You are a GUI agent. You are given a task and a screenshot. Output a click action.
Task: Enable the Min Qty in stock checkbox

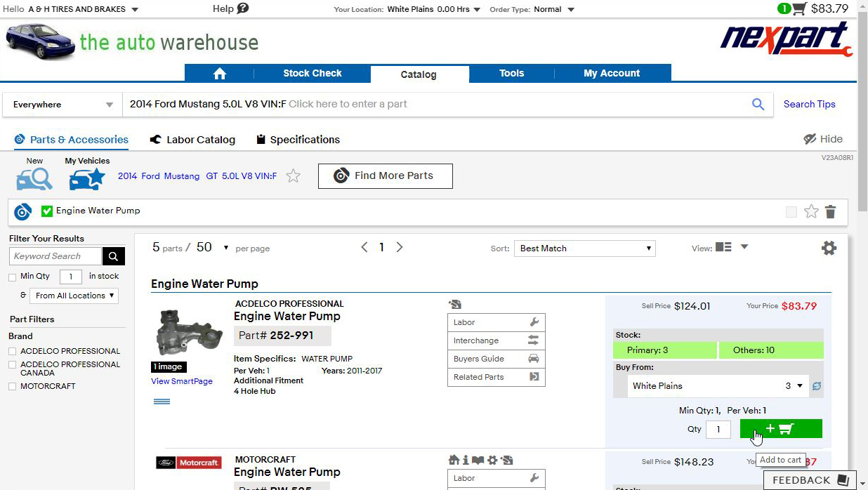pos(12,277)
